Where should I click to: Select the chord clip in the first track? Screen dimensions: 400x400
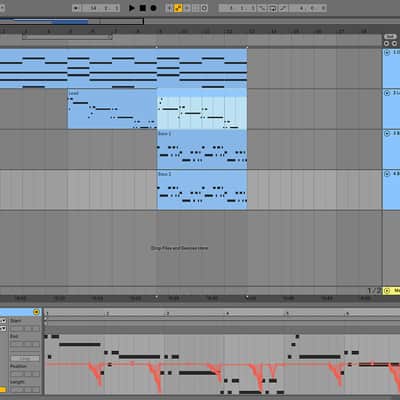coord(123,68)
